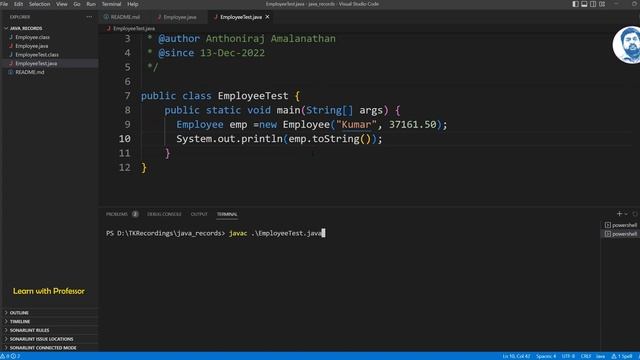
Task: Open the Selection menu
Action: 39,4
